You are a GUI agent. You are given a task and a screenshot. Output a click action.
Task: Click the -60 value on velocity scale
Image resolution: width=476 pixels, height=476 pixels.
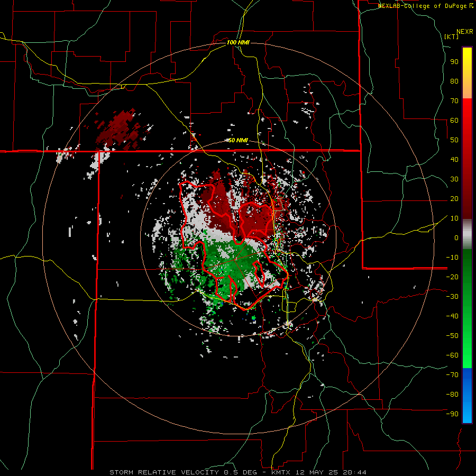[452, 355]
